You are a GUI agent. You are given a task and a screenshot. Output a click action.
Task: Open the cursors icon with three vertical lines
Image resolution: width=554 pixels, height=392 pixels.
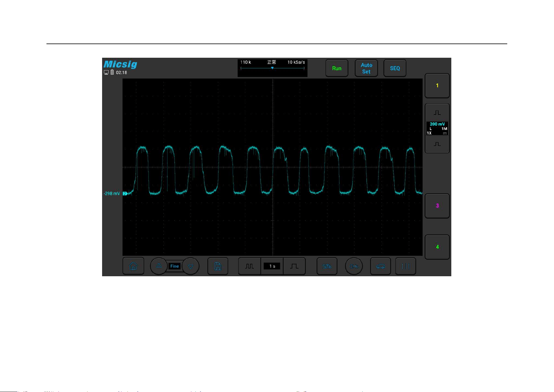point(405,266)
